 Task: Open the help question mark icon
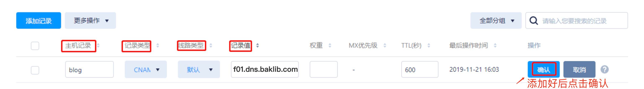click(x=604, y=69)
